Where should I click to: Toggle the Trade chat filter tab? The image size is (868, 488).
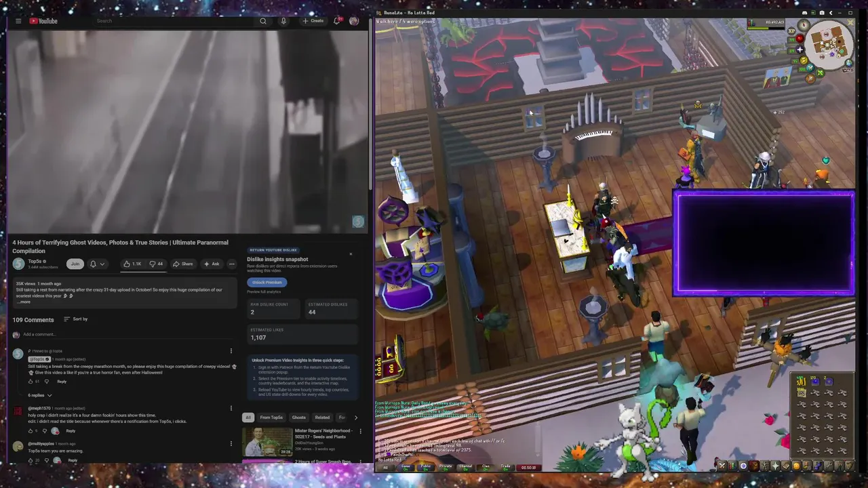tap(505, 467)
